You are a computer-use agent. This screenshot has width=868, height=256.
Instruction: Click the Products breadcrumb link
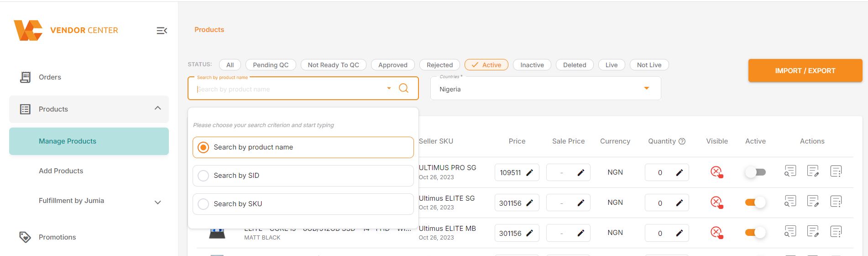point(209,30)
